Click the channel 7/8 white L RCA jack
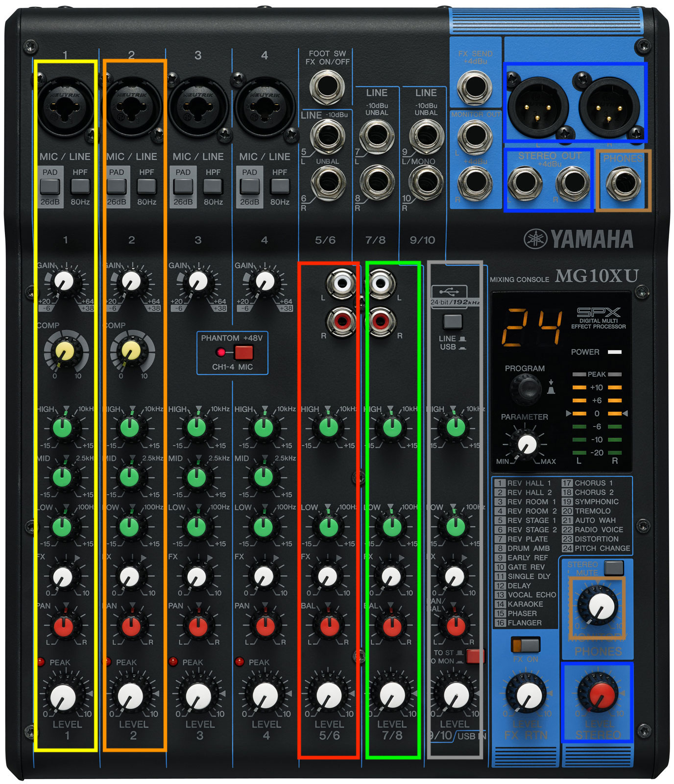Image resolution: width=674 pixels, height=784 pixels. point(381,283)
